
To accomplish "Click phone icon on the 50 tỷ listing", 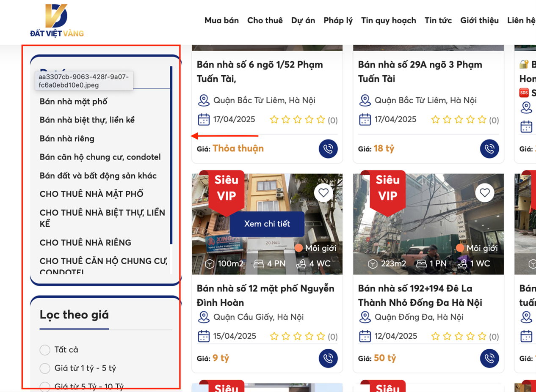I will coord(489,359).
